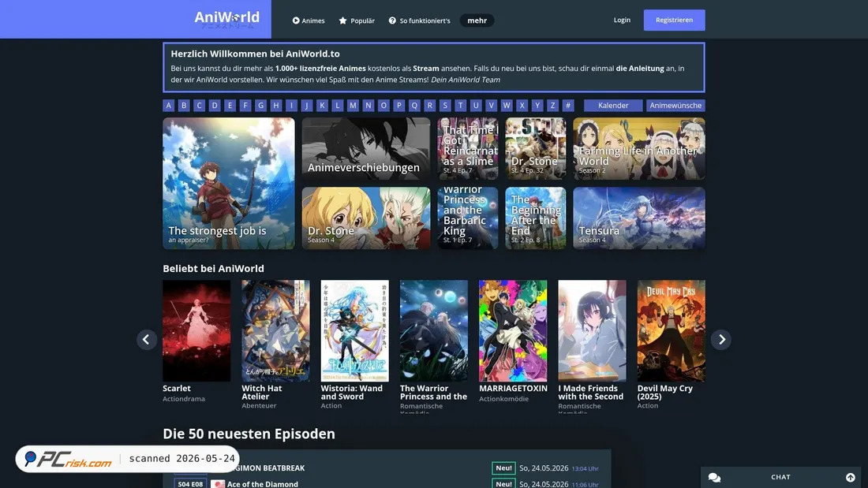Click the Login link
This screenshot has height=488, width=868.
pos(622,20)
